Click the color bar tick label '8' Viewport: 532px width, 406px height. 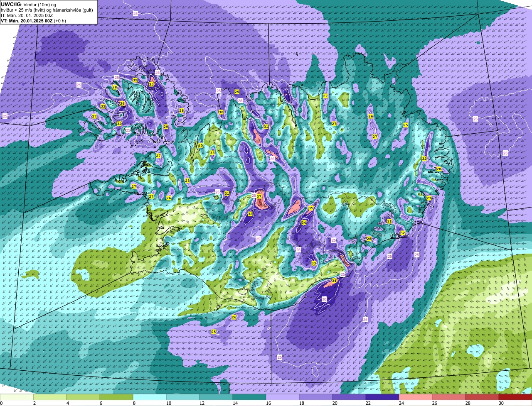pyautogui.click(x=134, y=403)
